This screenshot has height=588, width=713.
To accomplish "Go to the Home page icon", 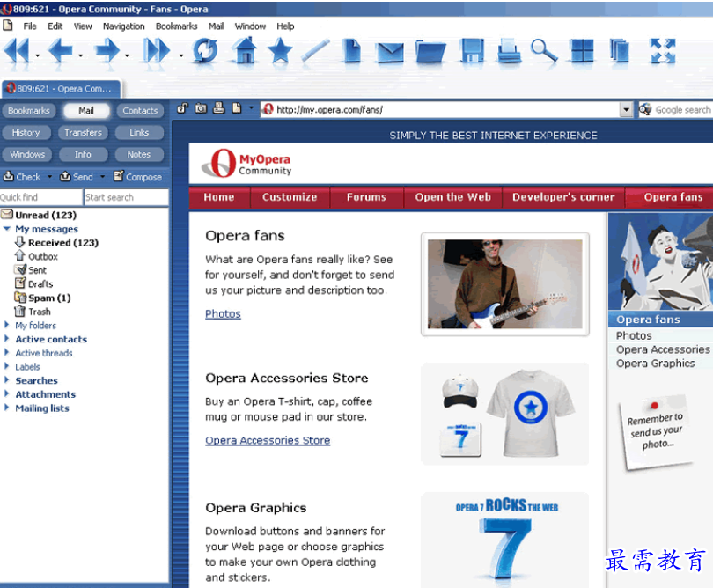I will coord(246,50).
